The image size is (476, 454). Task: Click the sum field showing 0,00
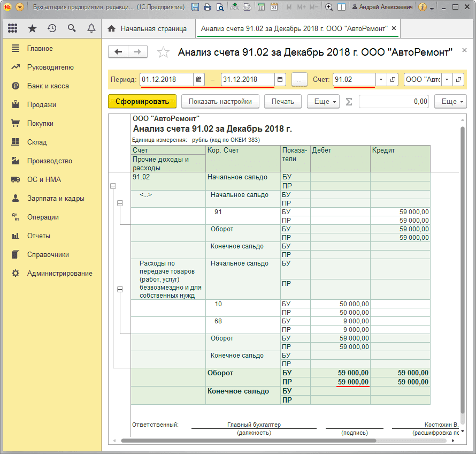[394, 102]
